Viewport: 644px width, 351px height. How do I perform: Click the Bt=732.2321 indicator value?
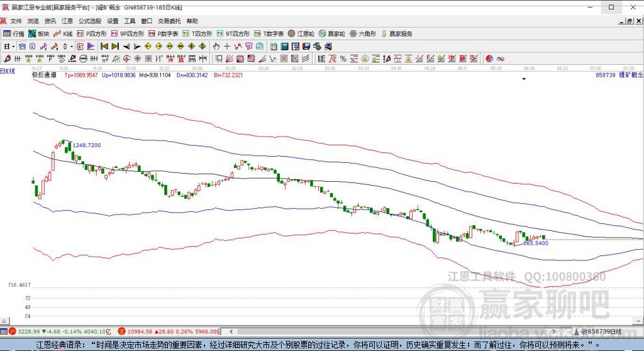tap(228, 75)
